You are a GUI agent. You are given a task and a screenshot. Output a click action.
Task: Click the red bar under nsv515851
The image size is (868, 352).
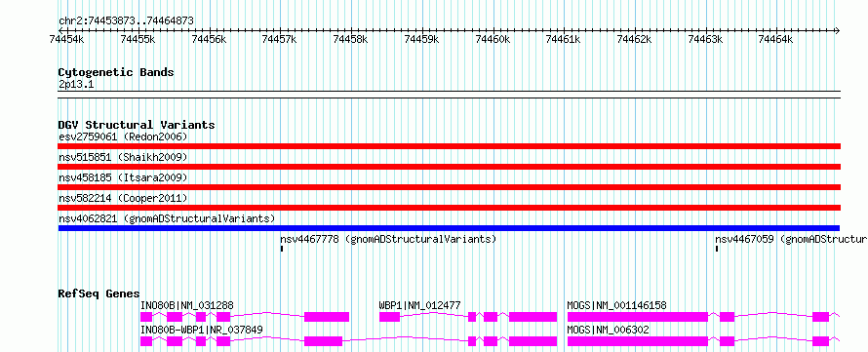point(450,167)
